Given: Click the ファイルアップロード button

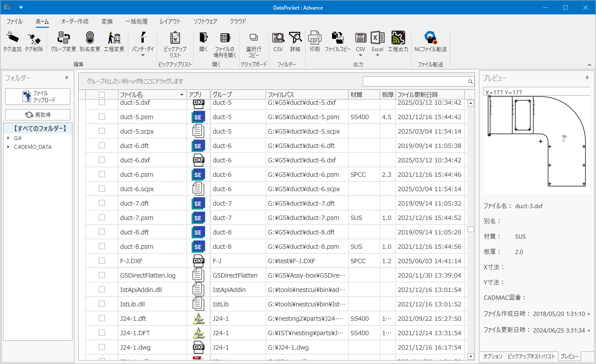Looking at the screenshot, I should point(38,96).
